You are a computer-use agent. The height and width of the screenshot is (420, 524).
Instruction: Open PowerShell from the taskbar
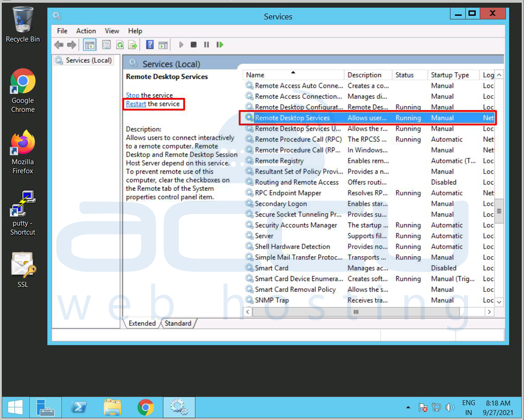click(79, 408)
